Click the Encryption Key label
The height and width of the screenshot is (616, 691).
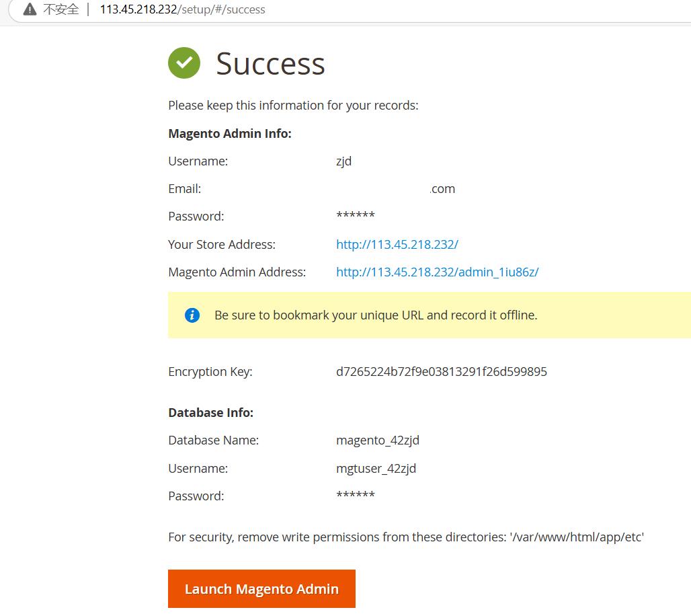210,372
